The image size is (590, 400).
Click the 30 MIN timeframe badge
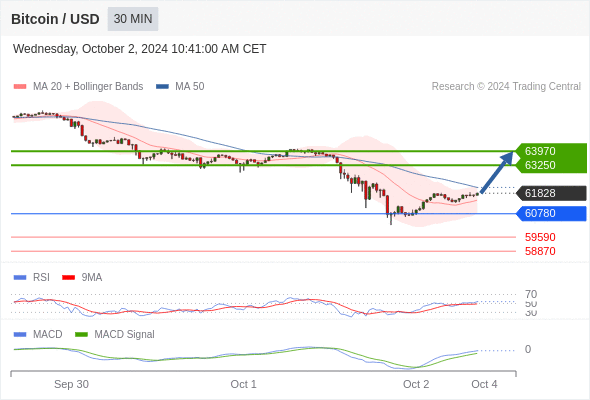[133, 19]
